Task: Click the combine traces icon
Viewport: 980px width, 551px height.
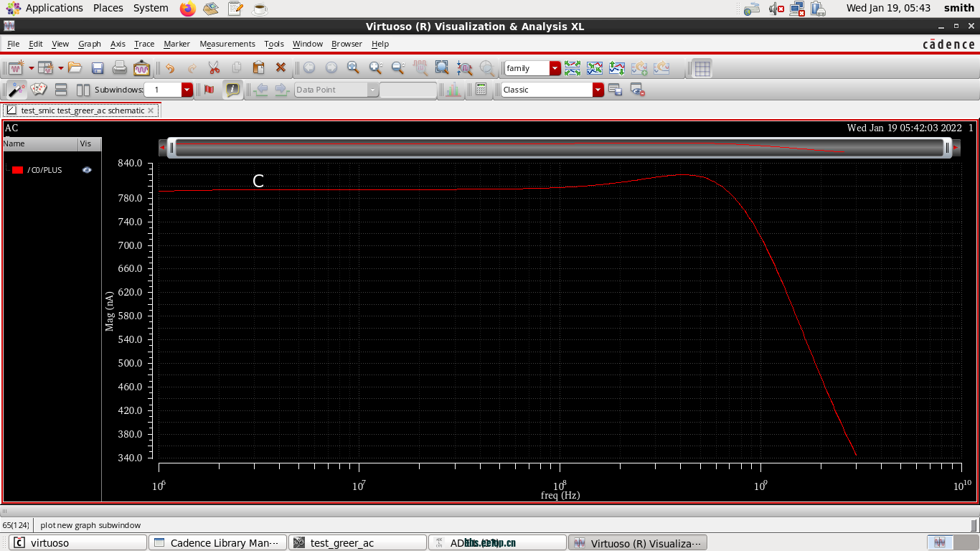Action: click(x=595, y=68)
